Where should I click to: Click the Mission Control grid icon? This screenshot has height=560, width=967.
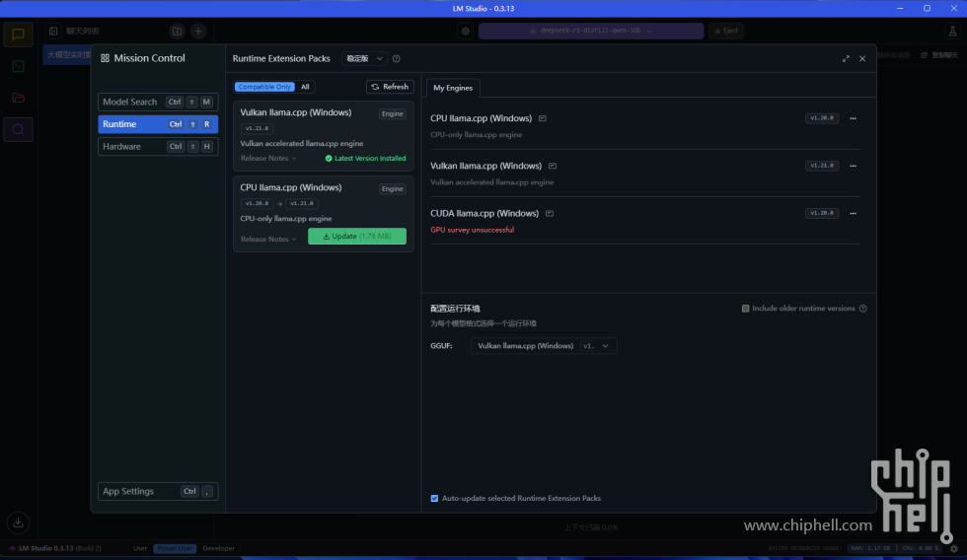point(105,58)
